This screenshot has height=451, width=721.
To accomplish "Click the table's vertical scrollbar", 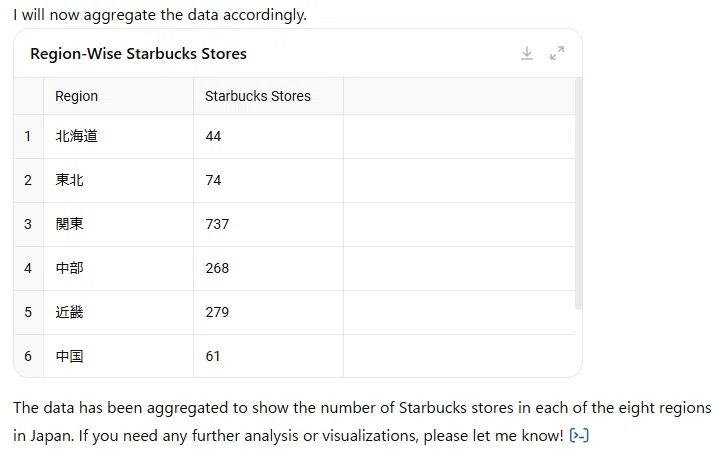I will pyautogui.click(x=578, y=194).
